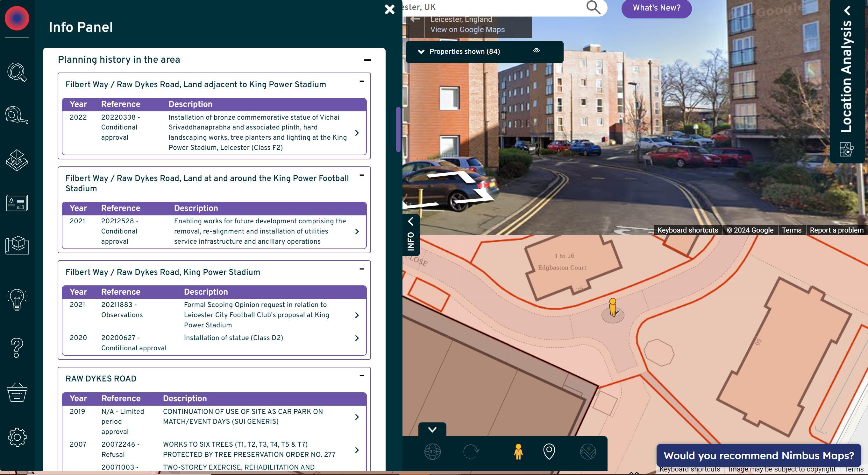
Task: Open the map layers house sidebar icon
Action: tap(17, 160)
